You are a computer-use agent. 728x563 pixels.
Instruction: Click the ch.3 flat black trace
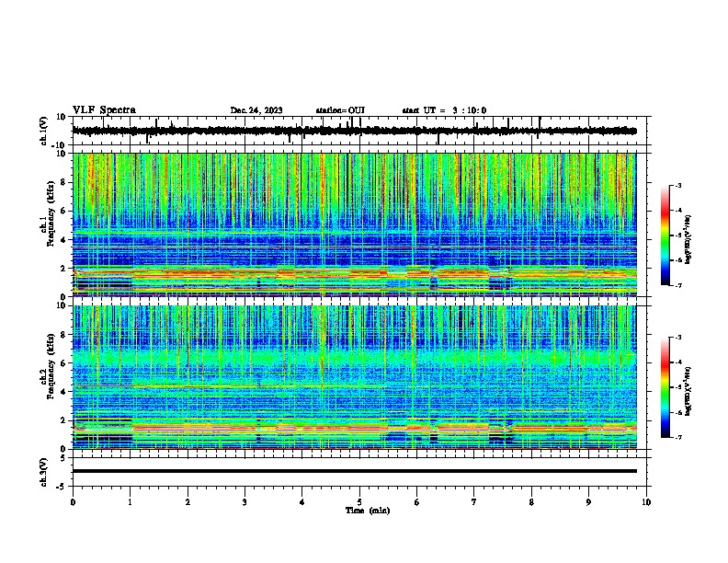[354, 471]
